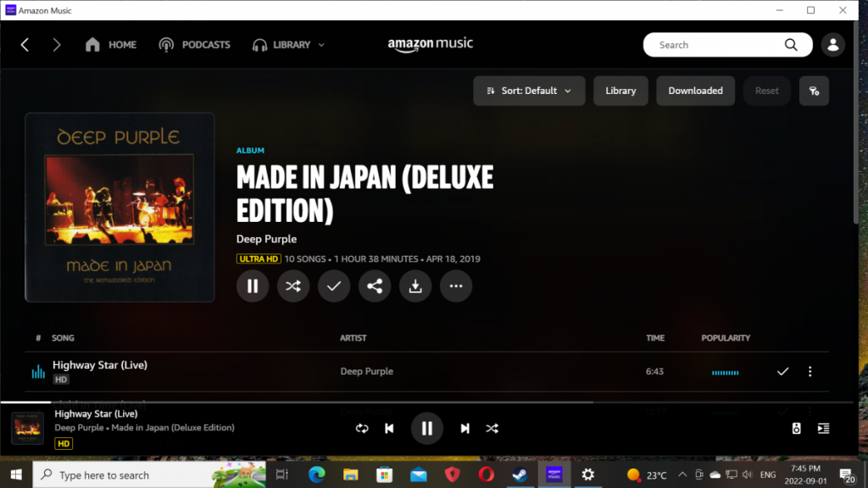Toggle shuffle in the player bar

coord(492,428)
